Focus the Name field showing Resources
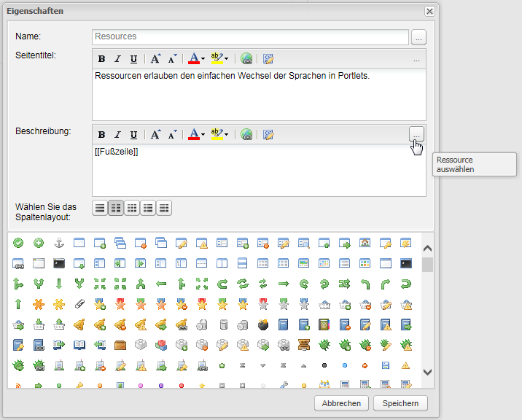The height and width of the screenshot is (420, 522). click(x=250, y=36)
